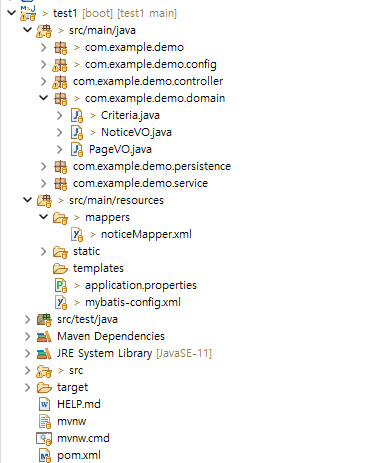Click the com.example.demo.controller package icon
This screenshot has width=369, height=463.
pos(60,82)
